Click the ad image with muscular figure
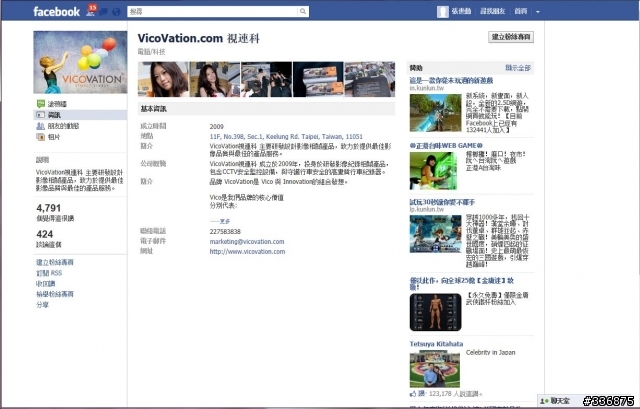Screen dimensions: 640x409 (x=436, y=312)
